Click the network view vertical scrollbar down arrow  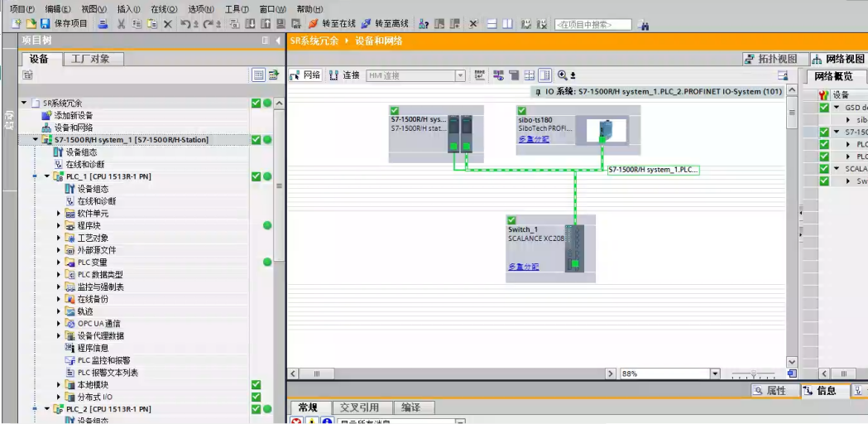pos(792,361)
